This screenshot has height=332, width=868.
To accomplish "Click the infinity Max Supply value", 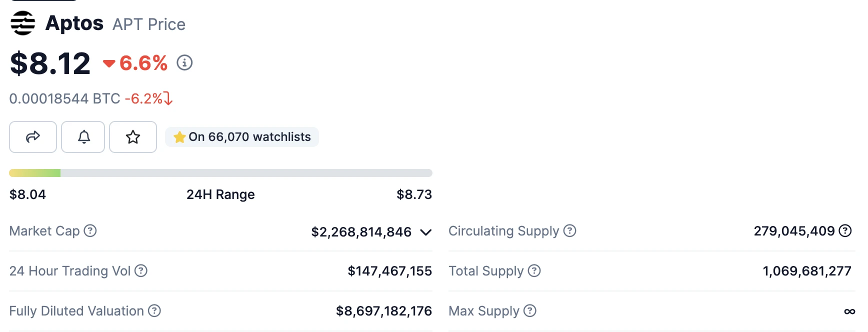I will point(849,311).
